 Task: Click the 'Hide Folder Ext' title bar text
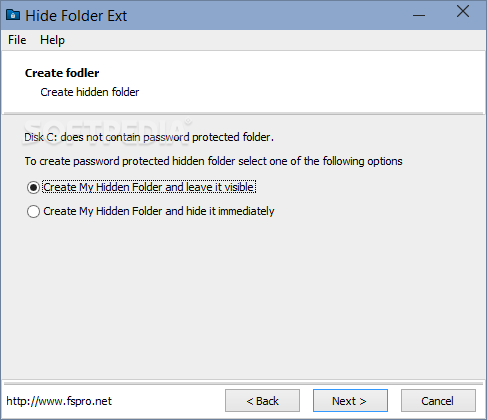click(x=76, y=16)
